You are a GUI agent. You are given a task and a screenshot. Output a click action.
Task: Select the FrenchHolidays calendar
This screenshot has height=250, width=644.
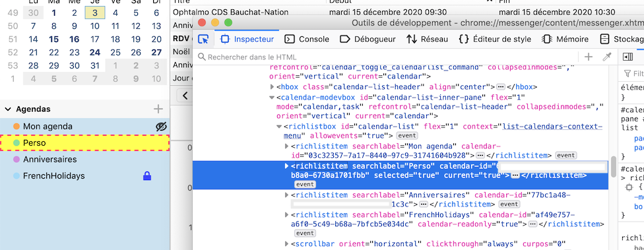click(84, 175)
